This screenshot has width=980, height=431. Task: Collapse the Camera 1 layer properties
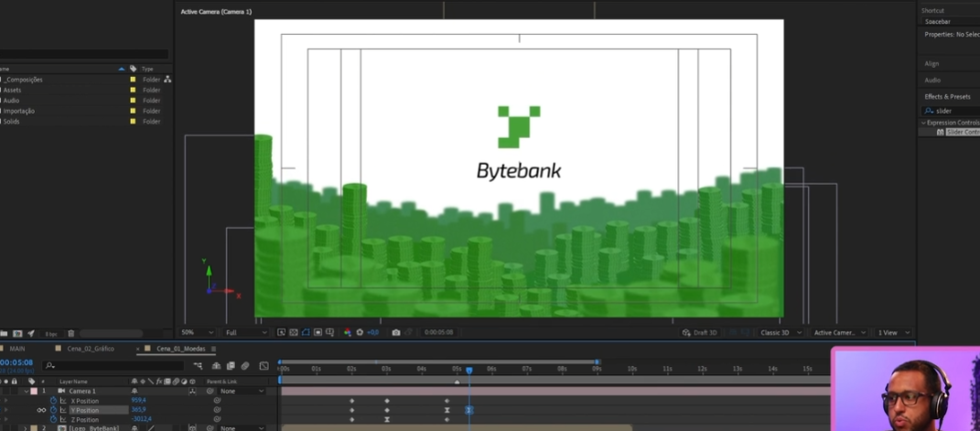coord(27,391)
